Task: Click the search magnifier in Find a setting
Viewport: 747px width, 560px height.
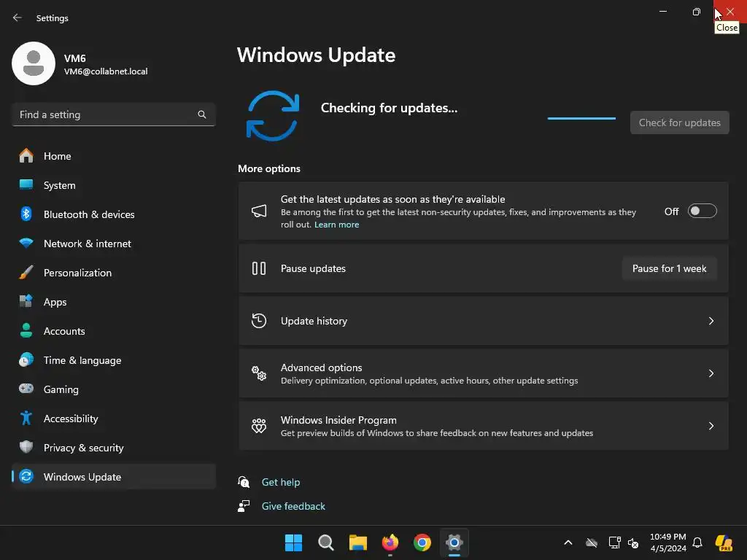Action: (x=202, y=114)
